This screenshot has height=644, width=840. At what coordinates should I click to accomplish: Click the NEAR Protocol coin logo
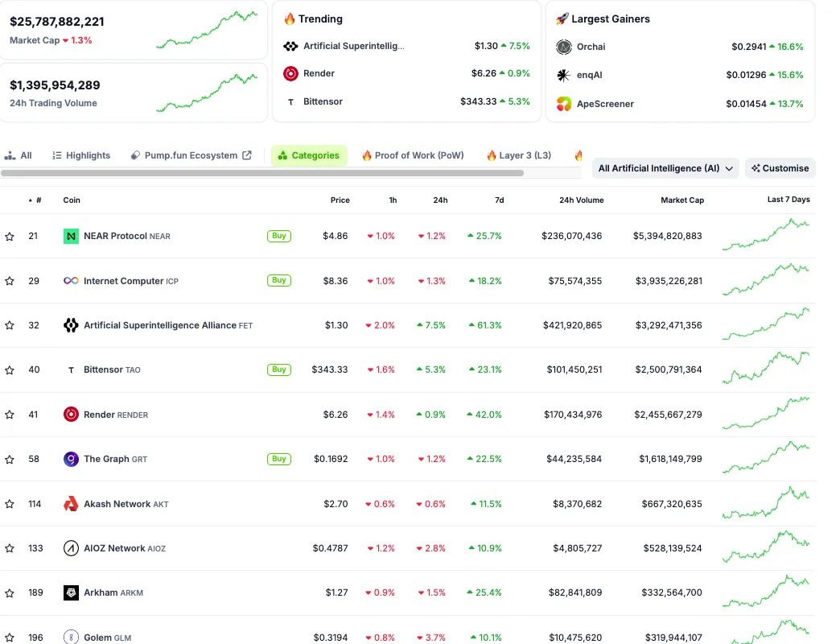coord(71,237)
